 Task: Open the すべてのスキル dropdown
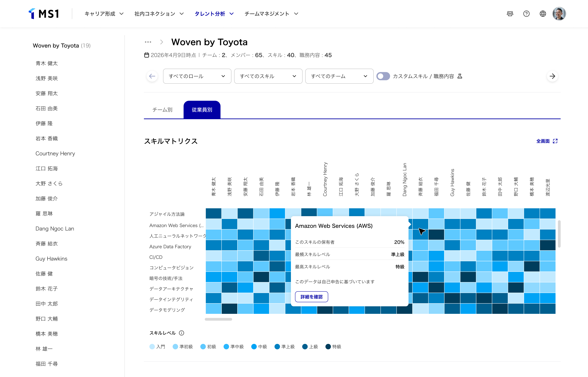coord(268,76)
